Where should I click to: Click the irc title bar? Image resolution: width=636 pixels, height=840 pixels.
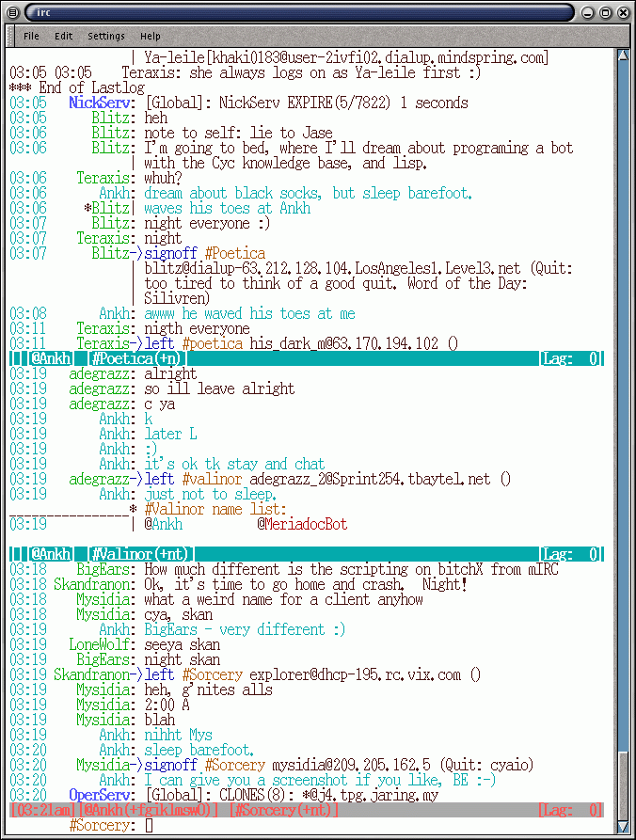click(x=300, y=12)
